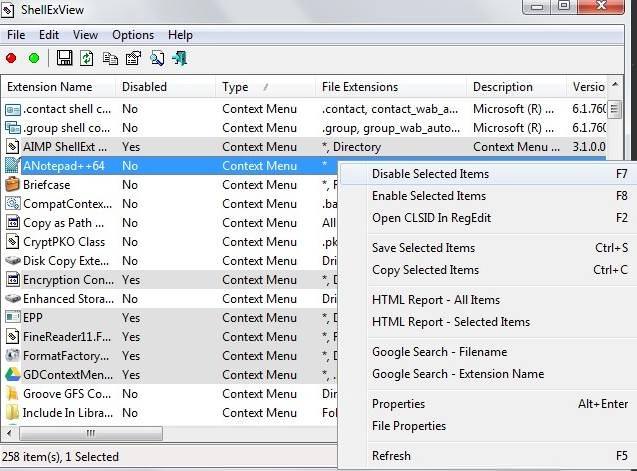Sort by the Type column header
Image resolution: width=637 pixels, height=471 pixels.
[x=266, y=87]
